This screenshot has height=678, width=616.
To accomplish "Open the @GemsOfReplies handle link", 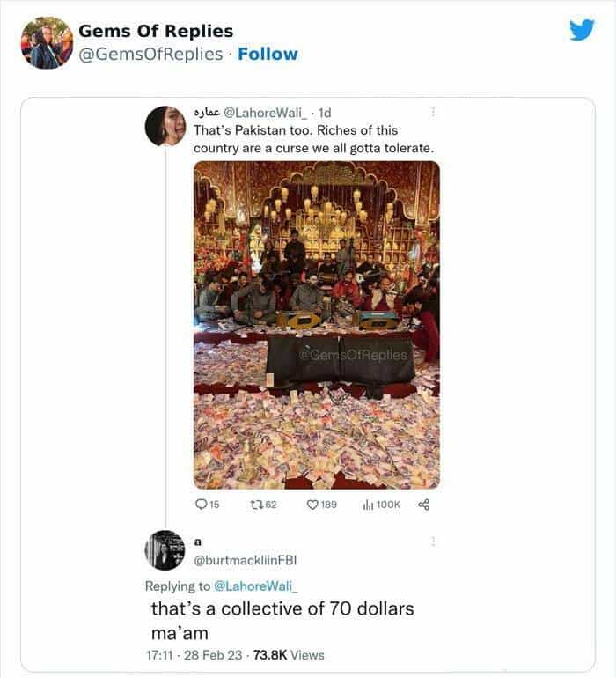I will coord(150,54).
